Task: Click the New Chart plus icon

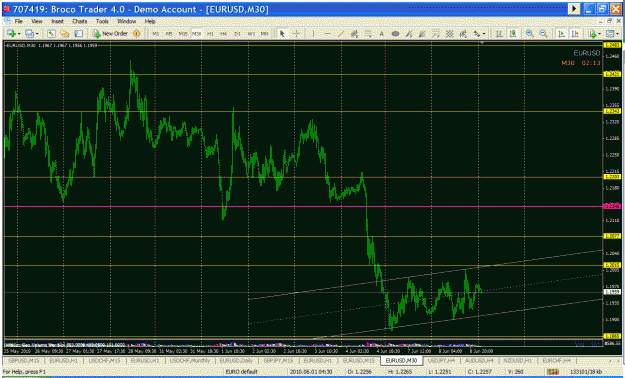Action: point(11,34)
